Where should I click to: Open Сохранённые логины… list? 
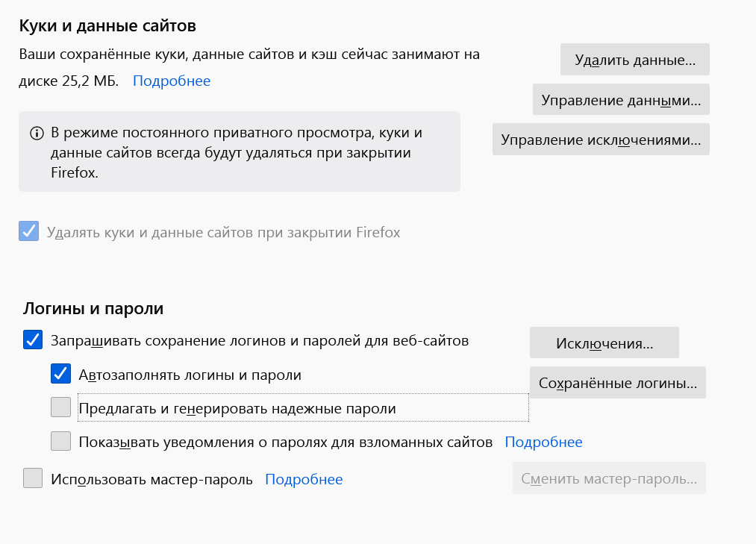[x=618, y=382]
